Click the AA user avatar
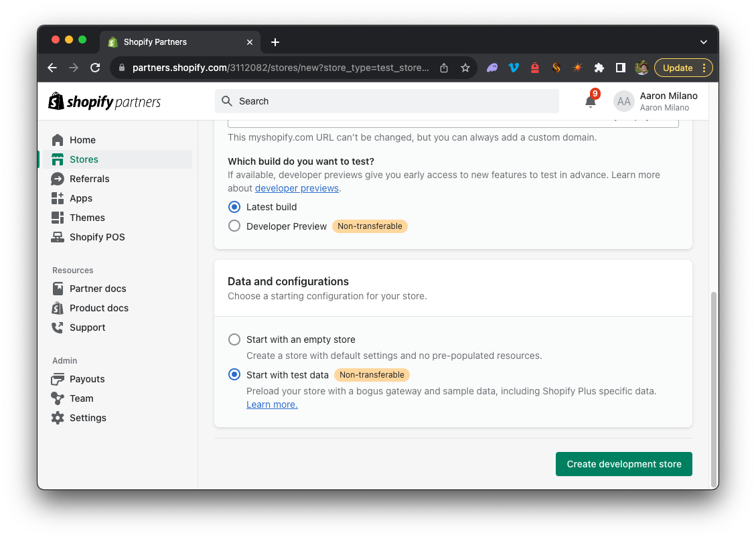 (x=623, y=101)
